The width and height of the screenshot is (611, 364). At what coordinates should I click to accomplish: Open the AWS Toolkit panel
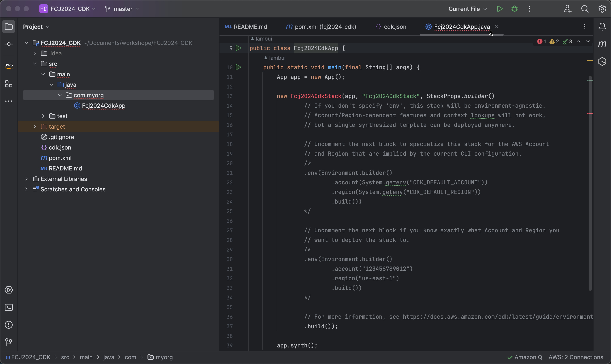coord(9,65)
